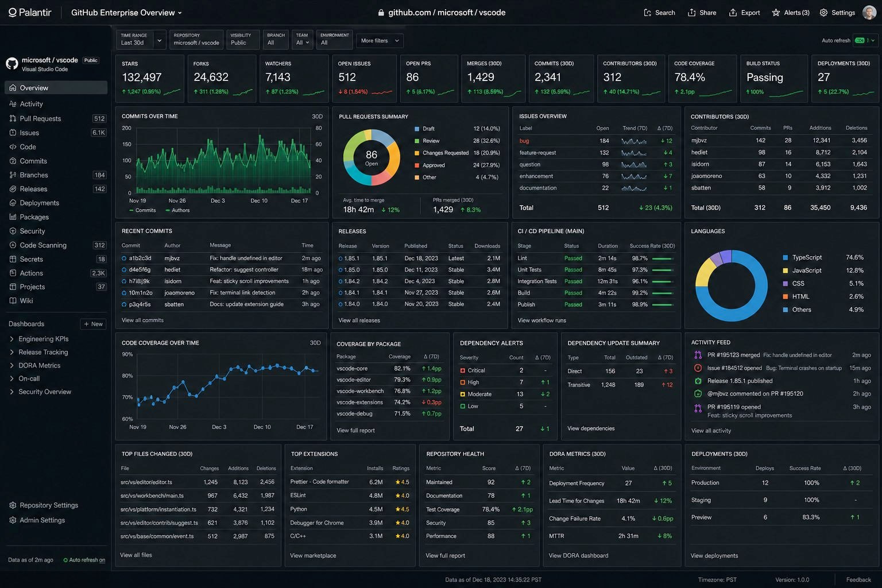Click the Export icon in header
The height and width of the screenshot is (588, 882).
tap(733, 13)
